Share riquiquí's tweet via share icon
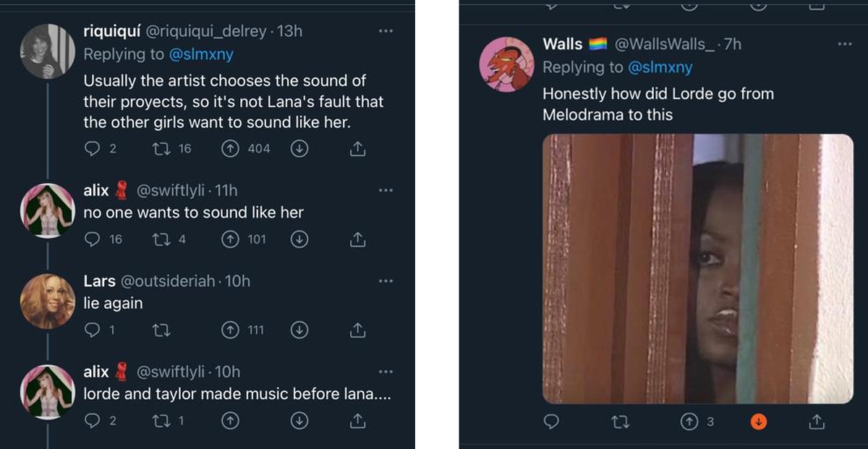Image resolution: width=868 pixels, height=449 pixels. [x=357, y=149]
